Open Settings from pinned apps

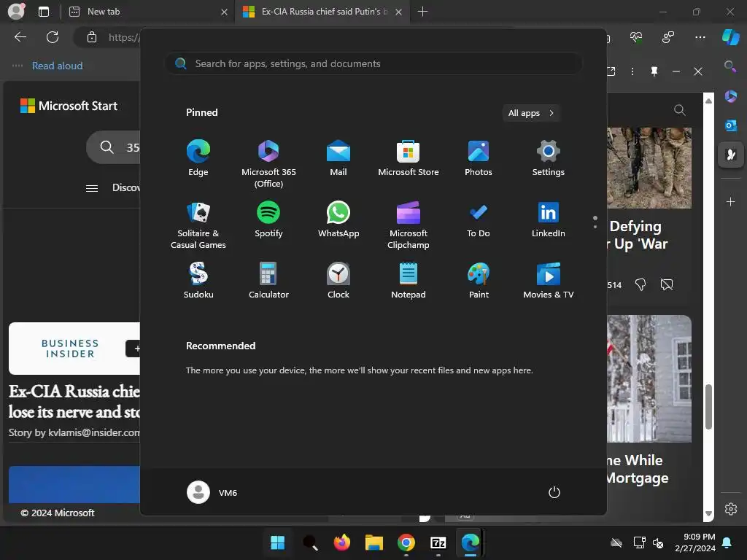(549, 158)
